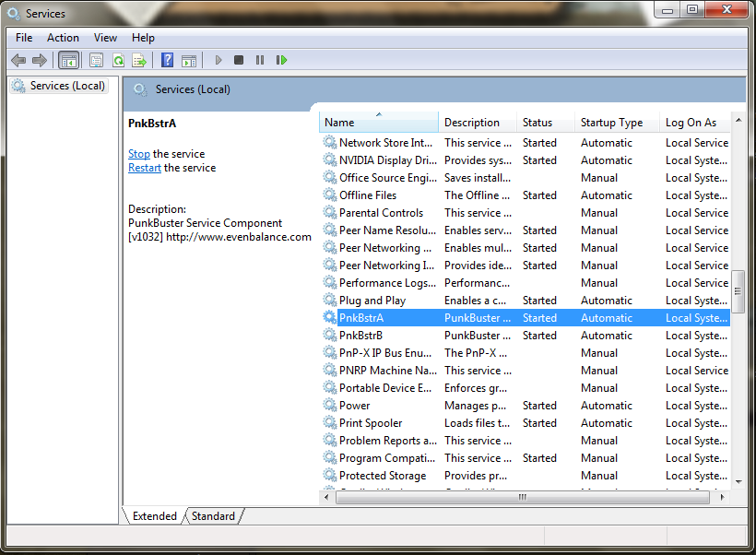Click the Refresh toolbar icon
The width and height of the screenshot is (756, 555).
(x=119, y=60)
